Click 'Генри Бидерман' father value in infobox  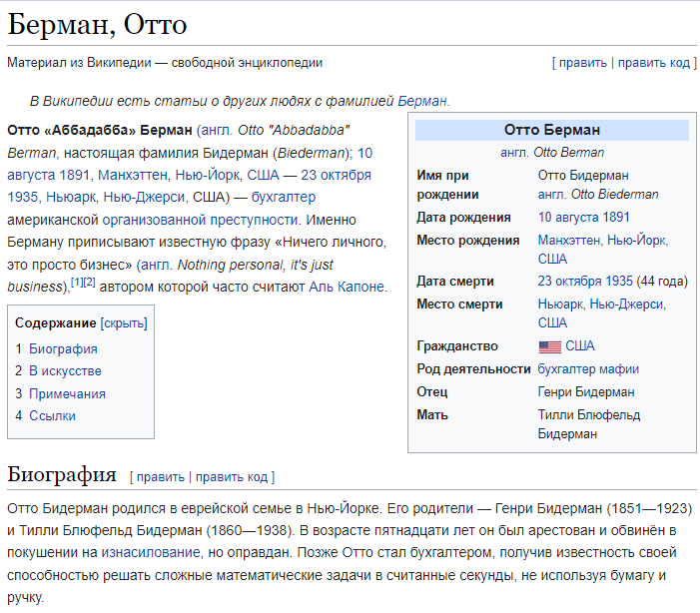[586, 392]
